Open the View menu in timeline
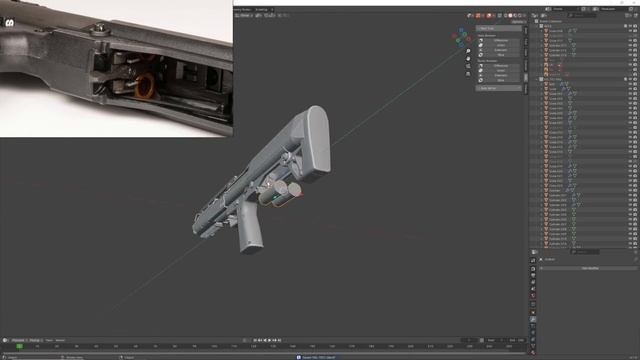The height and width of the screenshot is (360, 640). pyautogui.click(x=49, y=340)
